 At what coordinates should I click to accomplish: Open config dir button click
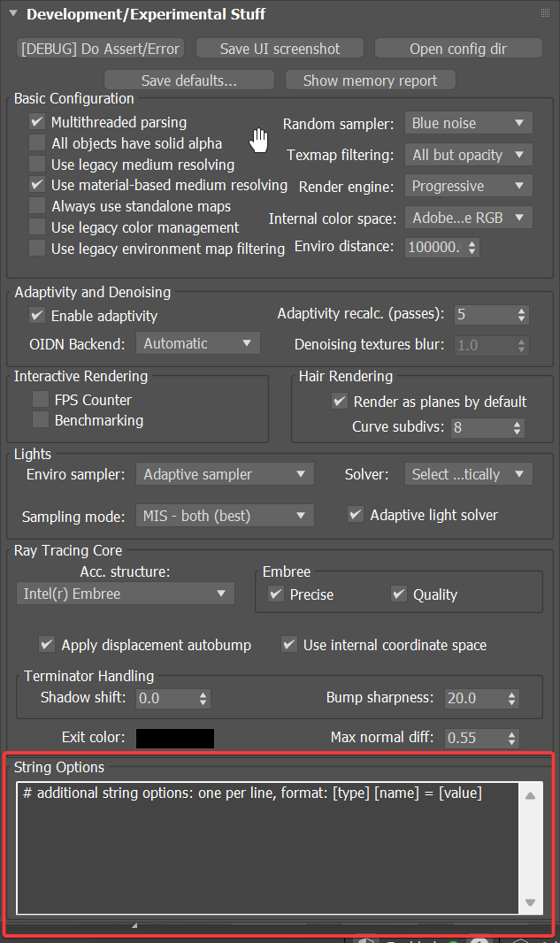pos(457,49)
